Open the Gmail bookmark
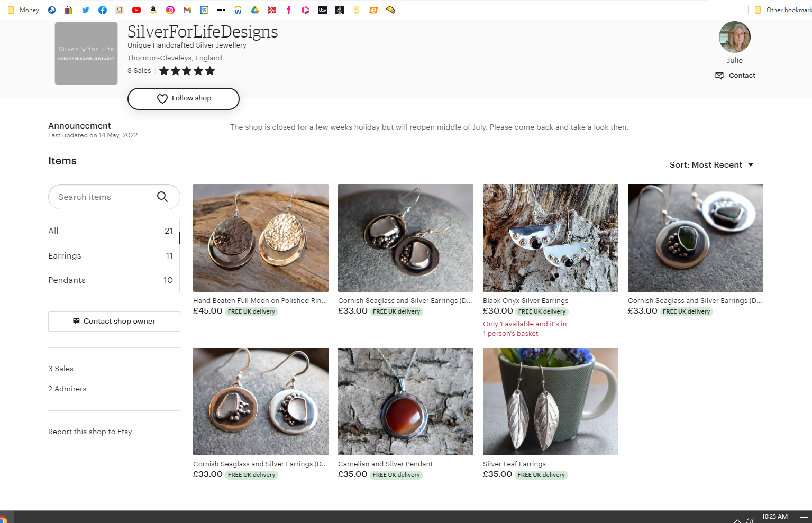The image size is (812, 523). [x=187, y=10]
